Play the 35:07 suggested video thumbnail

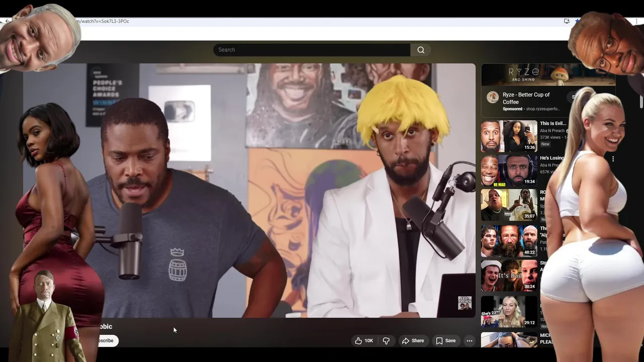pyautogui.click(x=509, y=205)
